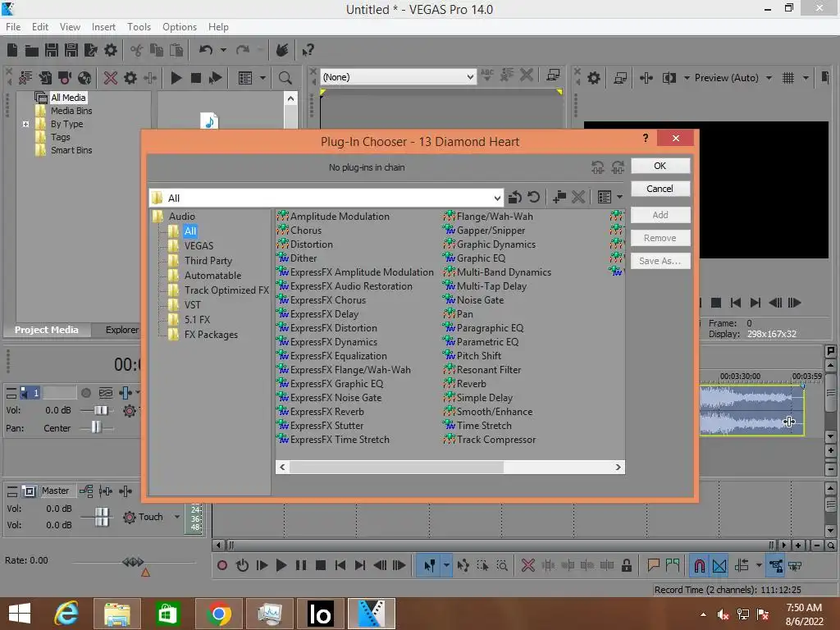
Task: Toggle Arm for Record on track 1
Action: click(x=85, y=393)
